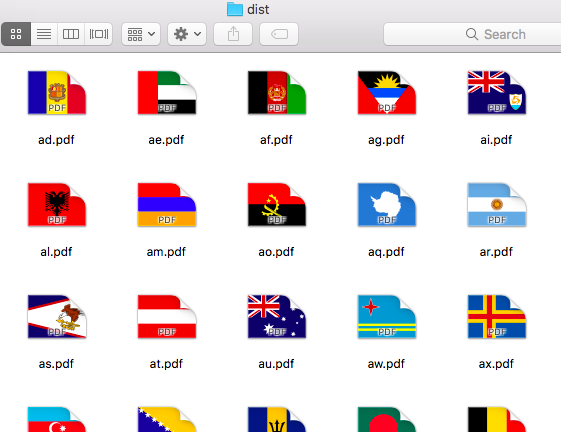Viewport: 561px width, 432px height.
Task: Switch to column view mode
Action: point(71,34)
